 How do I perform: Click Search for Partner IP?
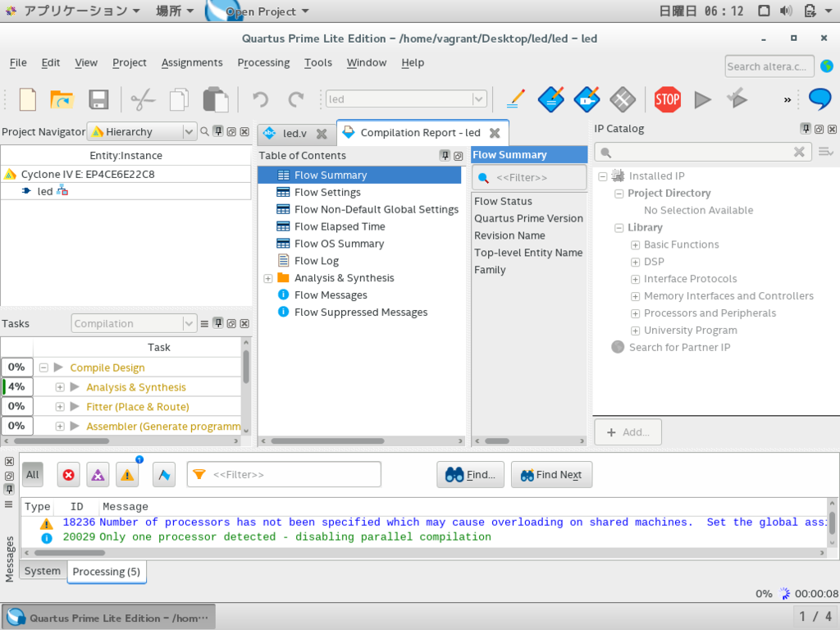click(679, 347)
